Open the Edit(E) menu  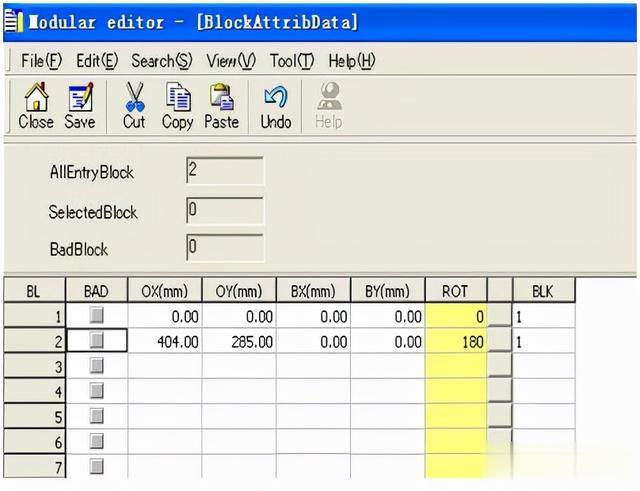click(x=97, y=61)
